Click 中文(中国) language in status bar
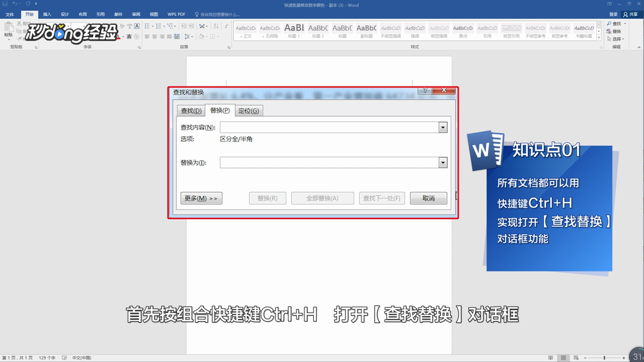The height and width of the screenshot is (362, 644). click(82, 358)
